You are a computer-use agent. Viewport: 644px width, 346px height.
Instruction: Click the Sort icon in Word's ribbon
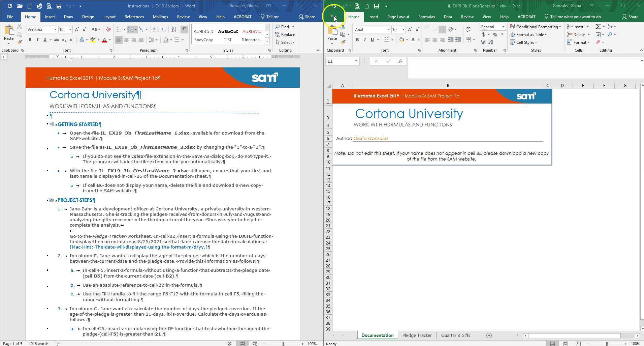coord(174,30)
